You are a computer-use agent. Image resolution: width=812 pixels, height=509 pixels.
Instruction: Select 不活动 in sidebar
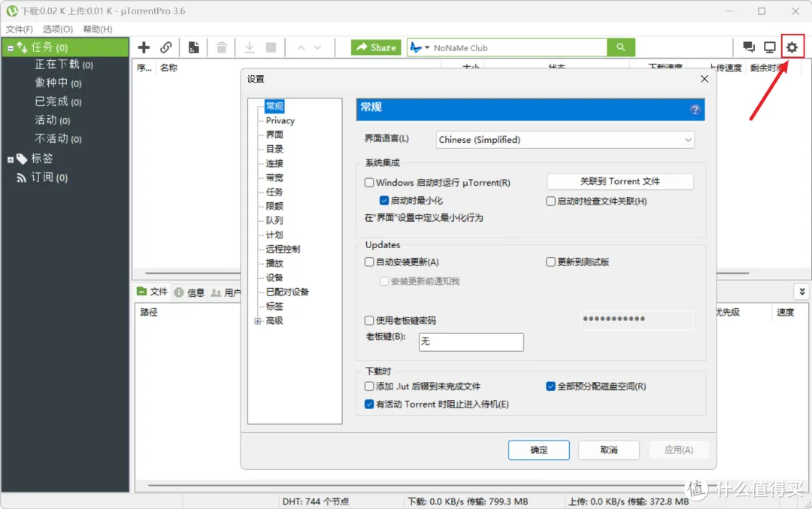[58, 139]
